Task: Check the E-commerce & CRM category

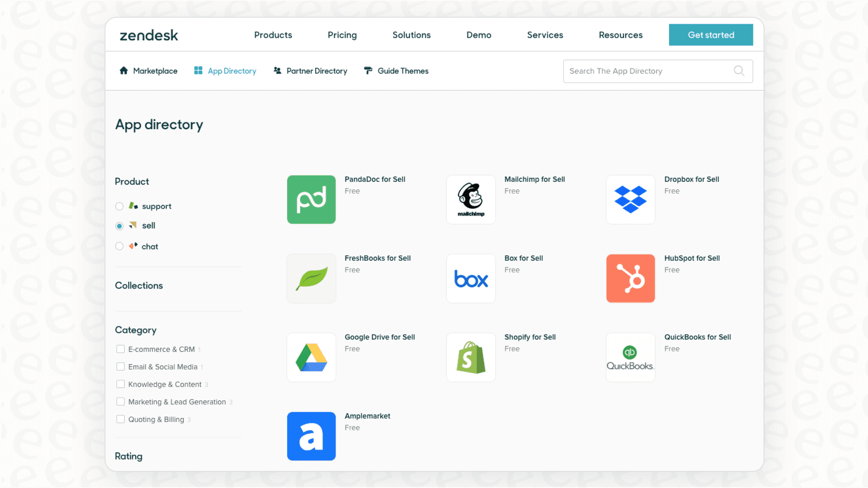Action: coord(120,349)
